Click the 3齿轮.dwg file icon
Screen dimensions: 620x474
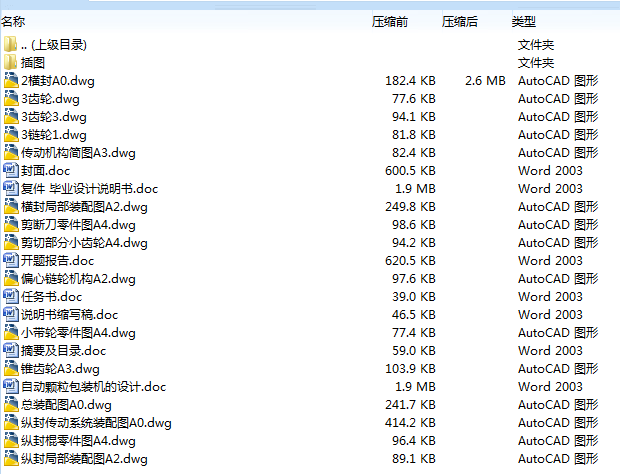pyautogui.click(x=11, y=98)
